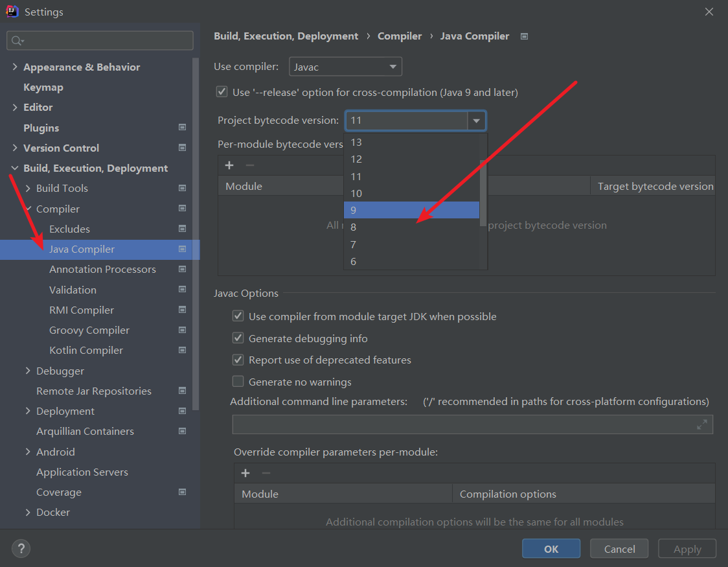Click the bytecode version list scrollbar

click(483, 192)
